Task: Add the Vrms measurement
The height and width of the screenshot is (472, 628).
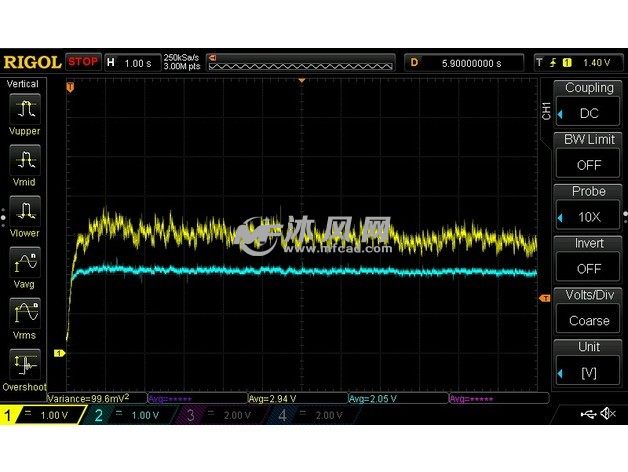Action: pyautogui.click(x=23, y=313)
